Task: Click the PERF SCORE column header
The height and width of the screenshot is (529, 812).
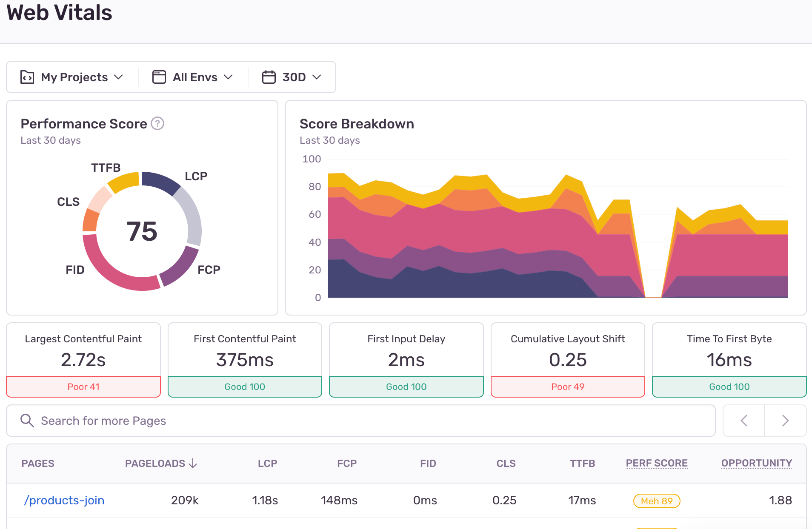Action: [x=656, y=463]
